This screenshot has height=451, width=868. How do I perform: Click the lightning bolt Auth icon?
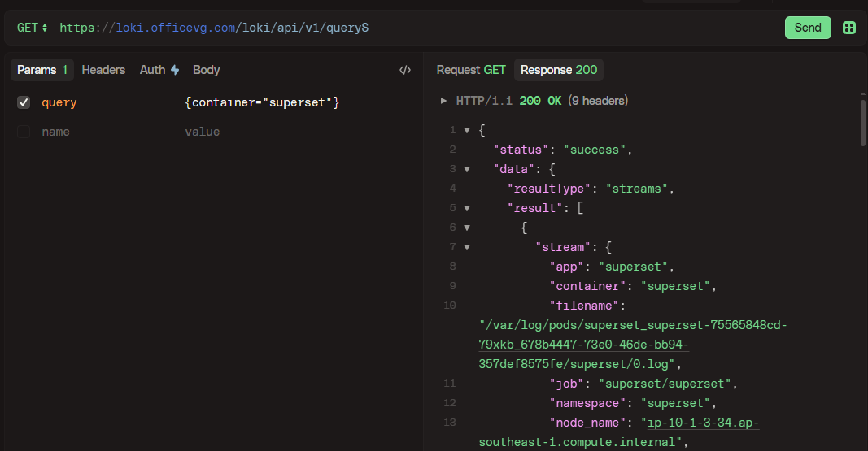coord(175,70)
